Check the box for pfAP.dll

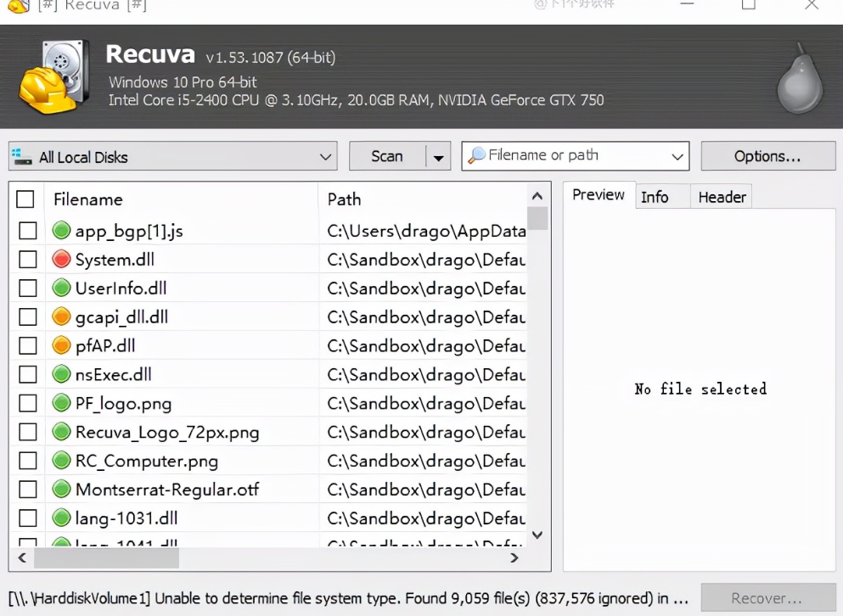[x=27, y=345]
